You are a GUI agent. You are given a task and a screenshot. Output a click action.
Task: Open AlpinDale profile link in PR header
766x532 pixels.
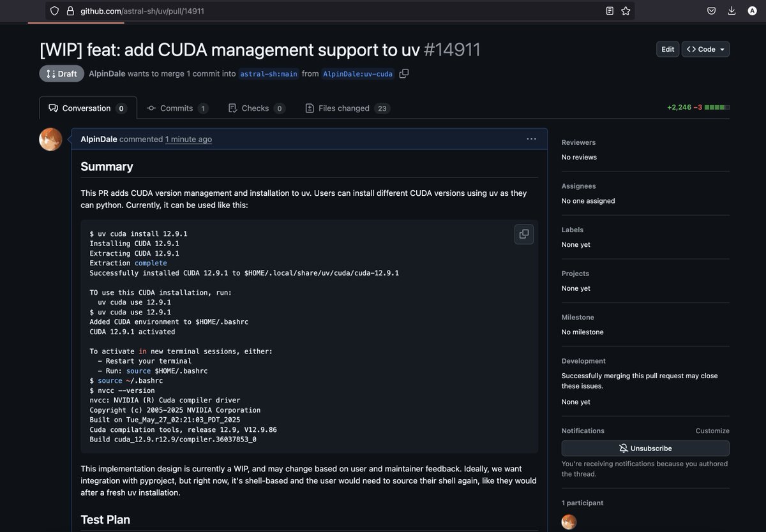point(107,74)
